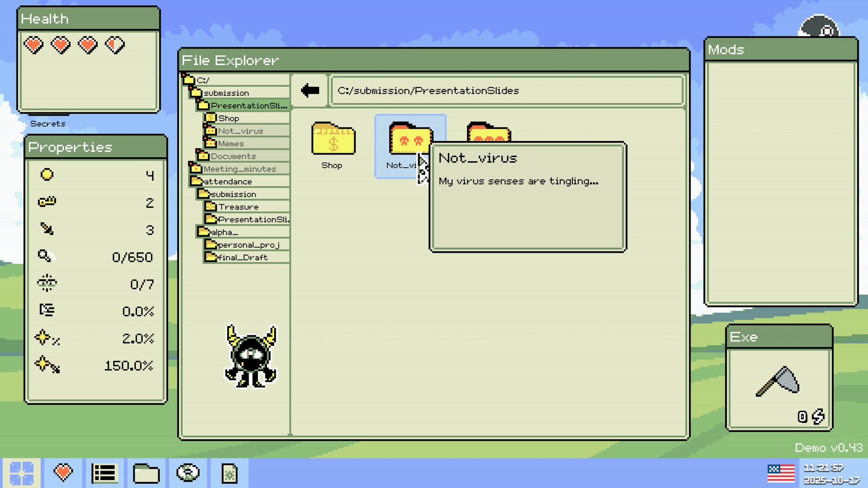The height and width of the screenshot is (488, 868).
Task: Select the Meeting_minutes tree folder
Action: (x=240, y=169)
